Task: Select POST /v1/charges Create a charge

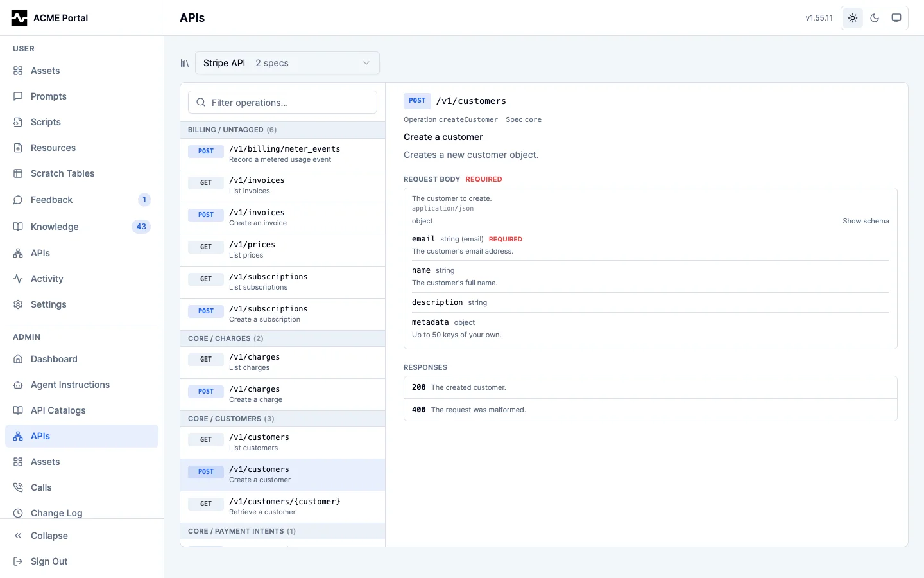Action: point(282,395)
